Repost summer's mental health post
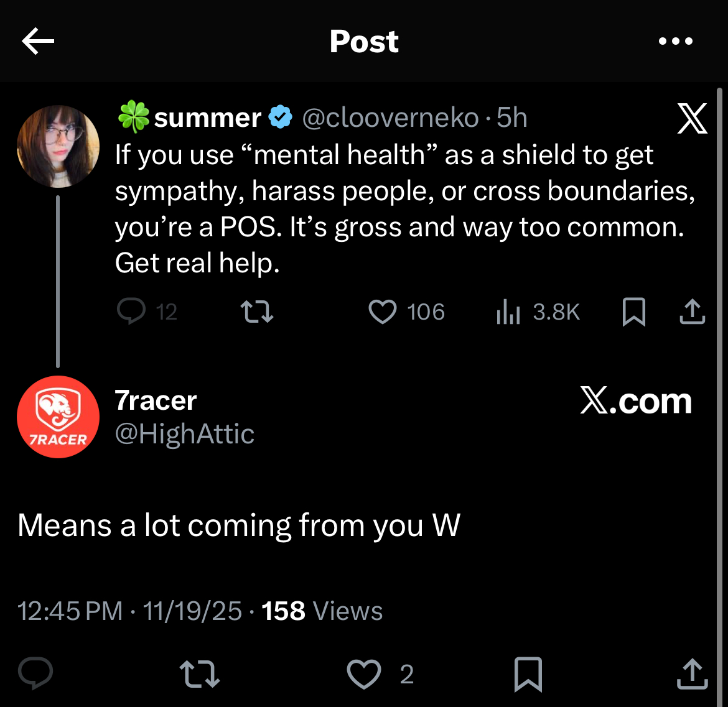The width and height of the screenshot is (728, 707). pyautogui.click(x=257, y=312)
